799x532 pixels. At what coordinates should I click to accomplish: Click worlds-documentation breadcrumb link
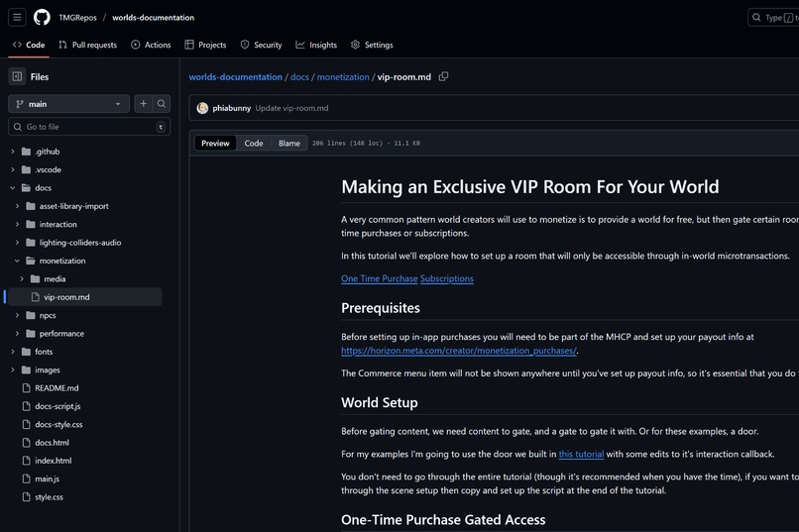235,77
